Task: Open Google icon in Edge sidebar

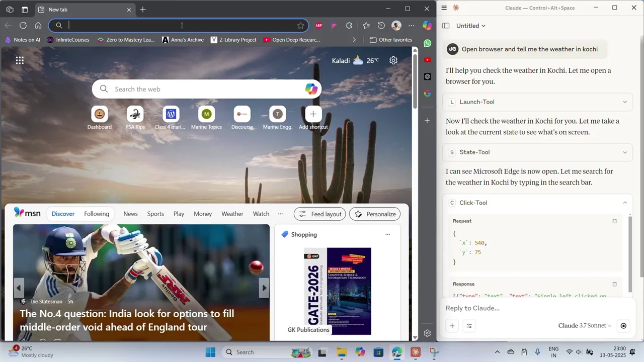Action: 427,93
